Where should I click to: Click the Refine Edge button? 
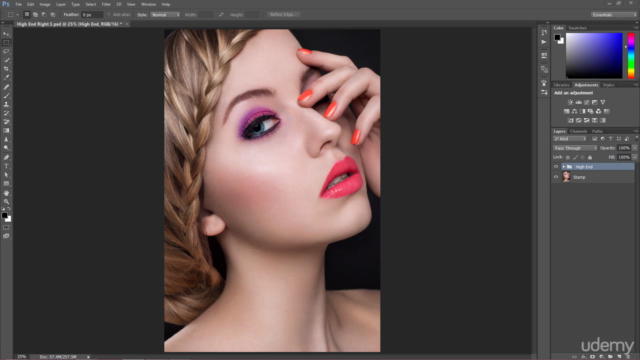click(284, 15)
